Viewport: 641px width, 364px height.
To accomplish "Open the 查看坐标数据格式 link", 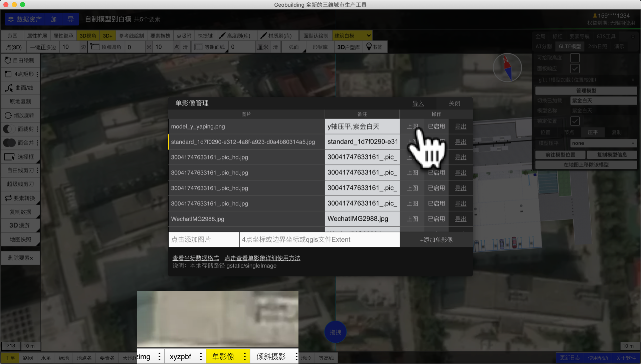I will (x=195, y=258).
